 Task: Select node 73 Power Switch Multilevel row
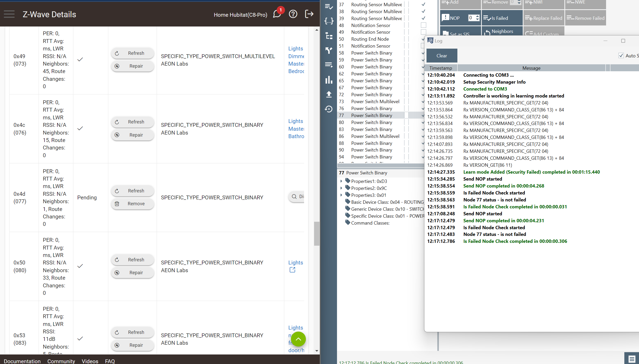375,102
